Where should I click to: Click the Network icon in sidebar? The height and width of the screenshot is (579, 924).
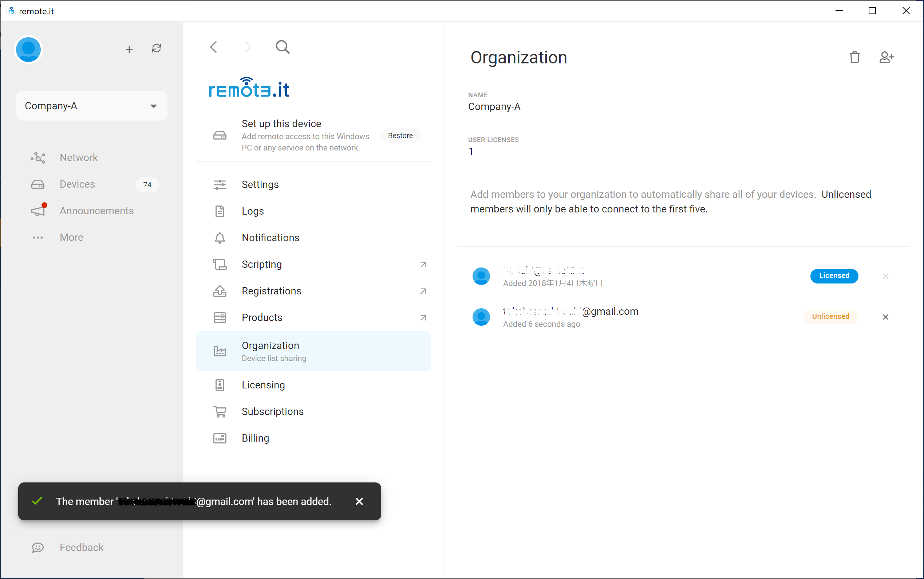pyautogui.click(x=38, y=157)
